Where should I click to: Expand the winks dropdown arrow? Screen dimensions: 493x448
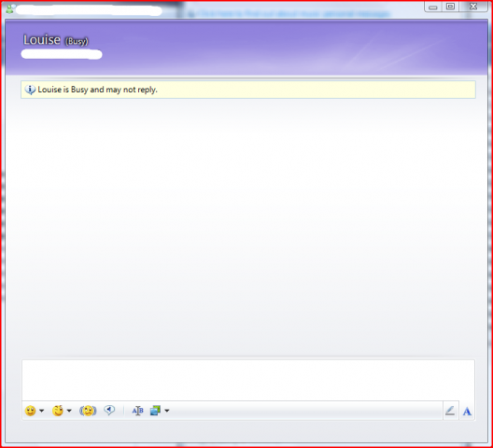tap(69, 411)
